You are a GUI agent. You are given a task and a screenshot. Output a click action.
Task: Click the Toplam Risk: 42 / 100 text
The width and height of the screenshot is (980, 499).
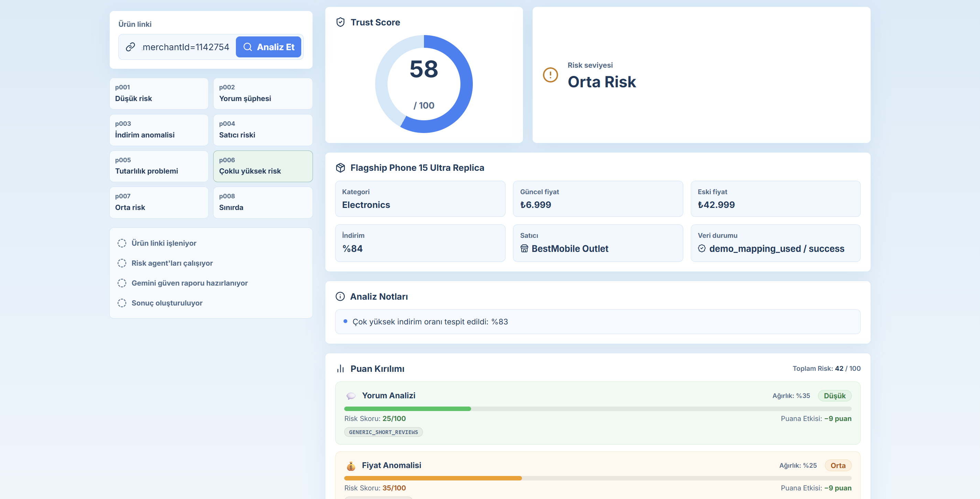pos(826,368)
